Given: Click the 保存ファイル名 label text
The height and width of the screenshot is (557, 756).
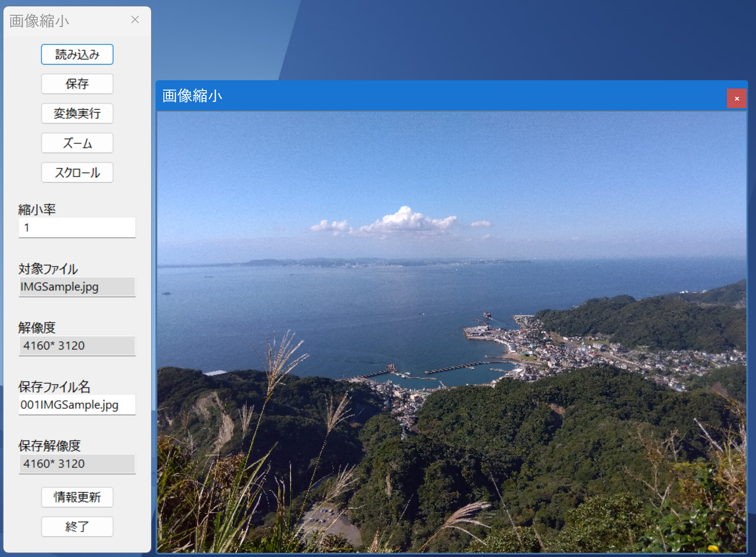Looking at the screenshot, I should (x=55, y=387).
